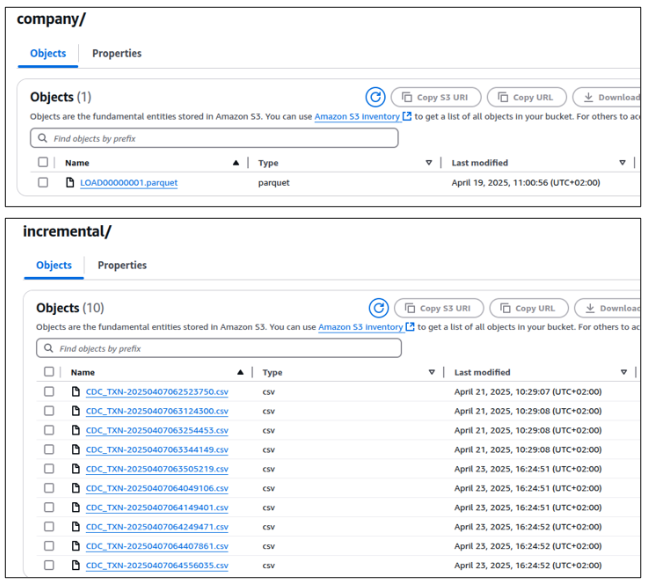The image size is (648, 584).
Task: Click Download in company/ panel
Action: pos(607,97)
